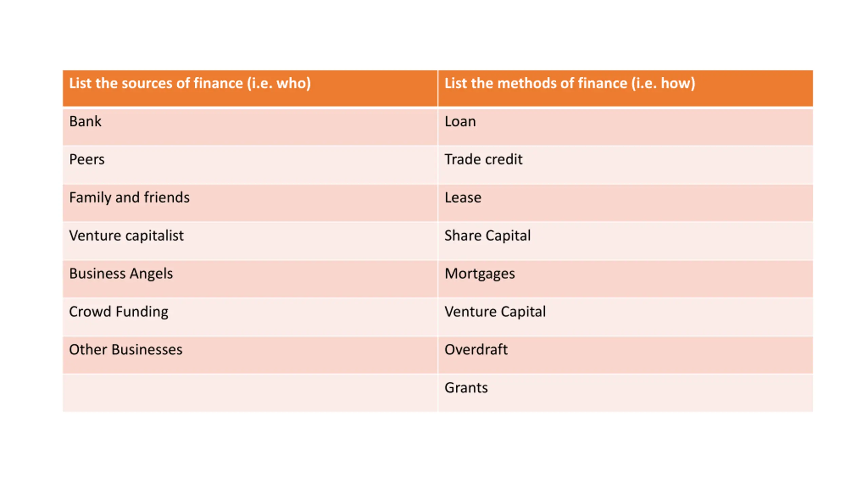Select the Overdraft cell
This screenshot has height=488, width=868.
(x=625, y=355)
